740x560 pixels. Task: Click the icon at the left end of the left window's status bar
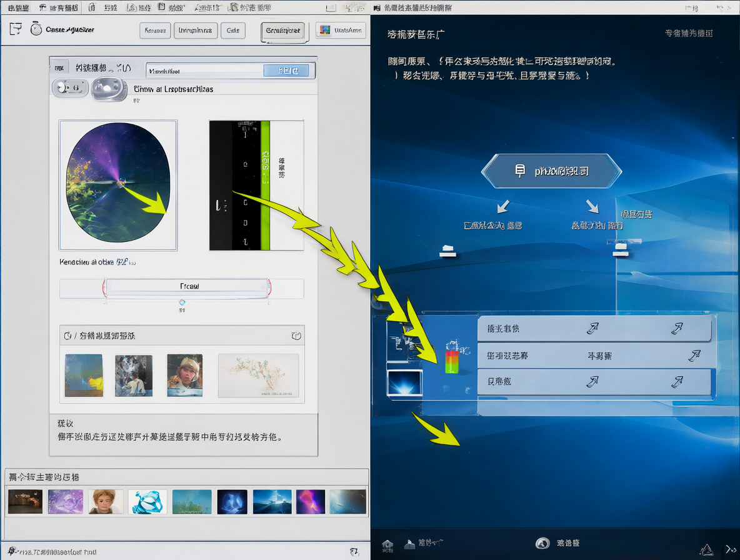(12, 551)
